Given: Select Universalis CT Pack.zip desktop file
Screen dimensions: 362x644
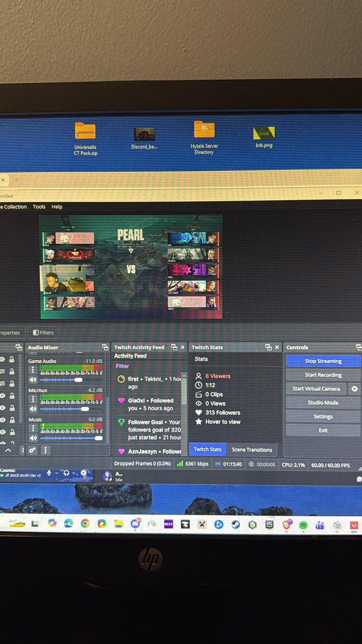Looking at the screenshot, I should tap(85, 138).
